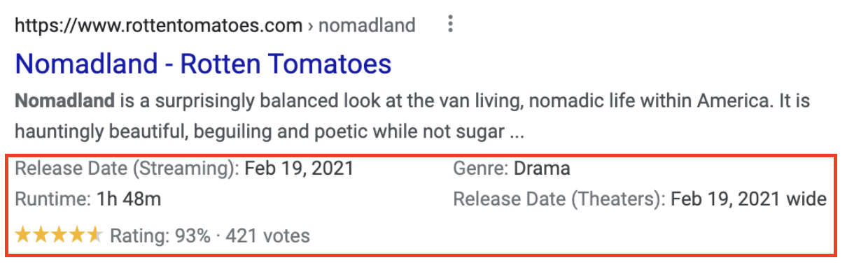
Task: Click the Feb 19, 2021 wide value
Action: click(x=749, y=199)
